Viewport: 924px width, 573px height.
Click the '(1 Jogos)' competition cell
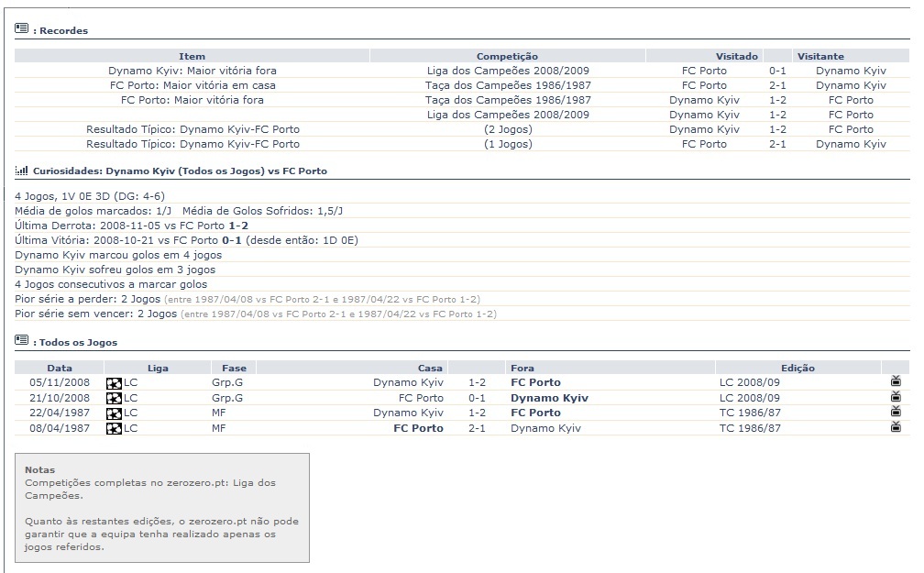(508, 145)
